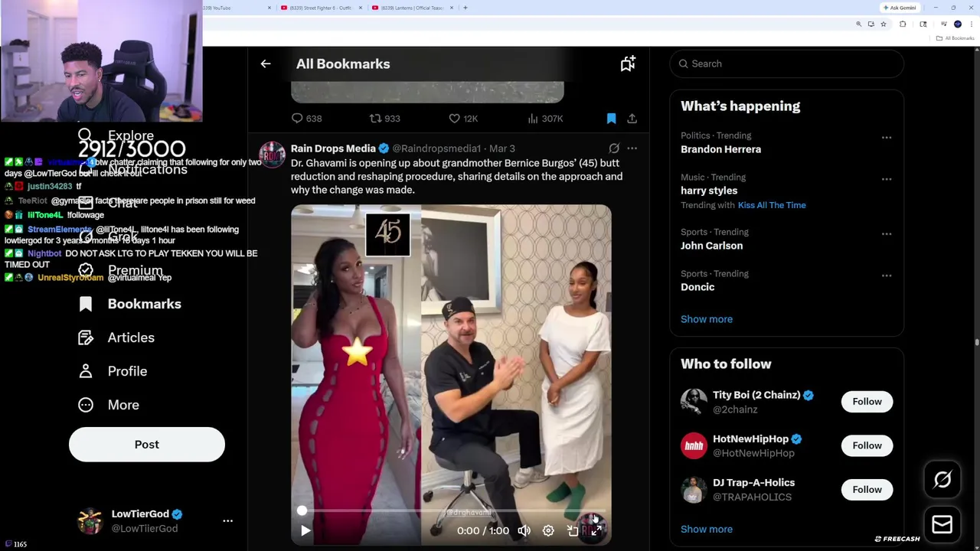
Task: Share the upper tweet via share icon
Action: [x=632, y=119]
